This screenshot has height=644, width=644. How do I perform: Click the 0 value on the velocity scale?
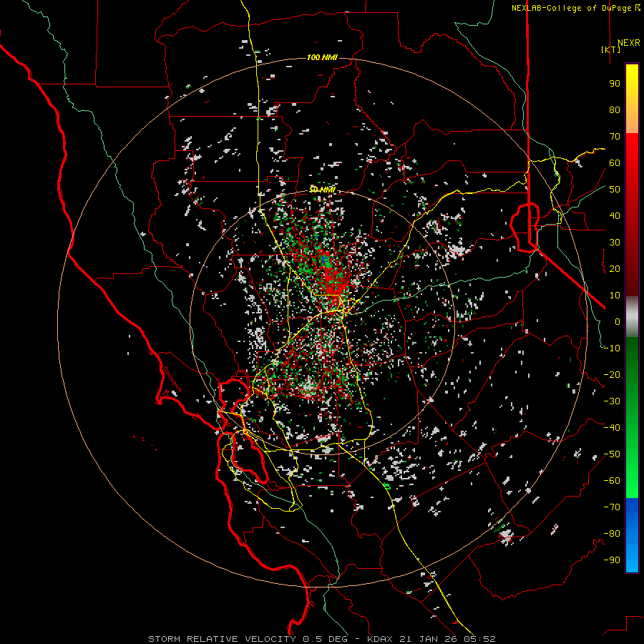(618, 322)
